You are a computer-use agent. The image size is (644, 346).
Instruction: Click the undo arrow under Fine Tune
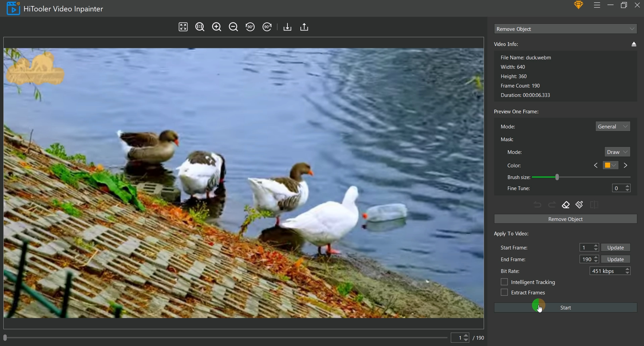[537, 205]
